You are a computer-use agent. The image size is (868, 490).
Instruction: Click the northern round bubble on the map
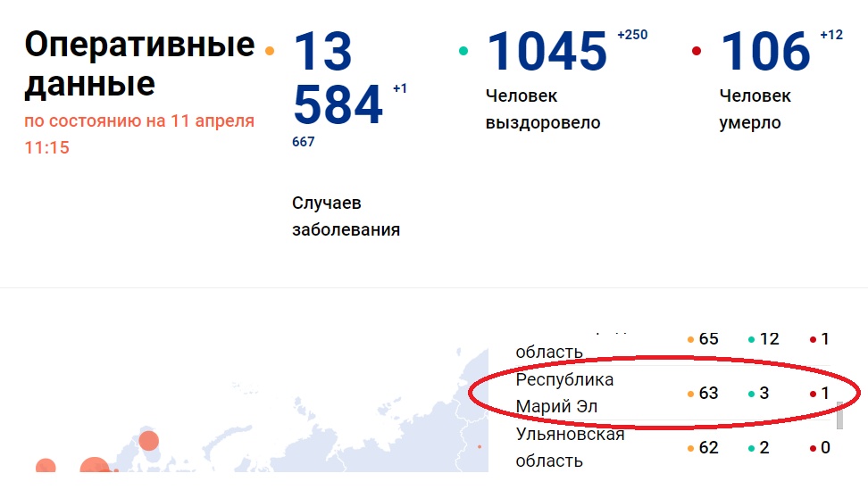pyautogui.click(x=148, y=440)
